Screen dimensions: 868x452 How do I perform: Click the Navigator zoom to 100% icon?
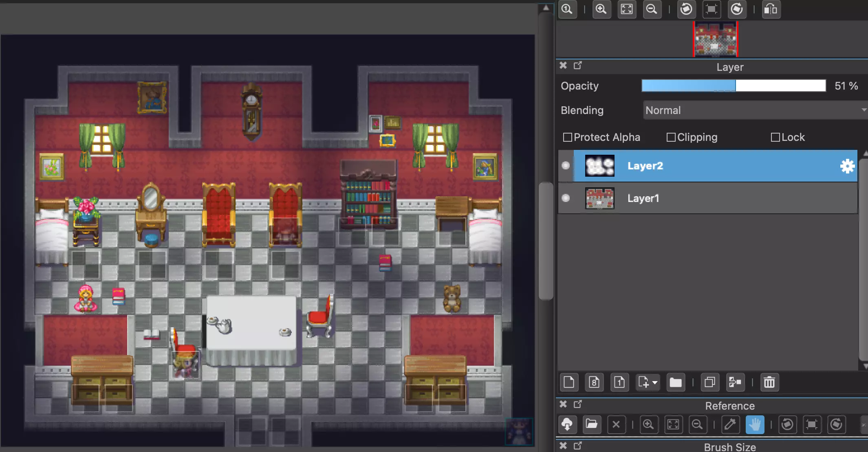567,9
